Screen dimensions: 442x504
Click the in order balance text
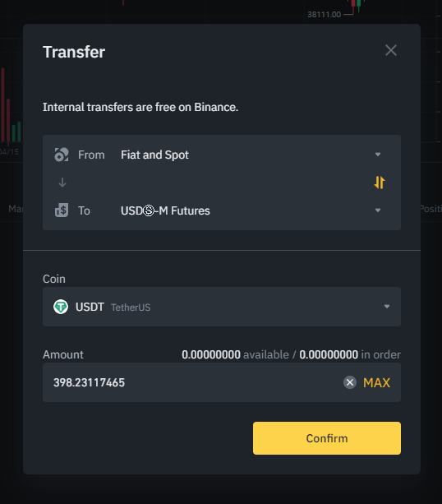pos(350,354)
